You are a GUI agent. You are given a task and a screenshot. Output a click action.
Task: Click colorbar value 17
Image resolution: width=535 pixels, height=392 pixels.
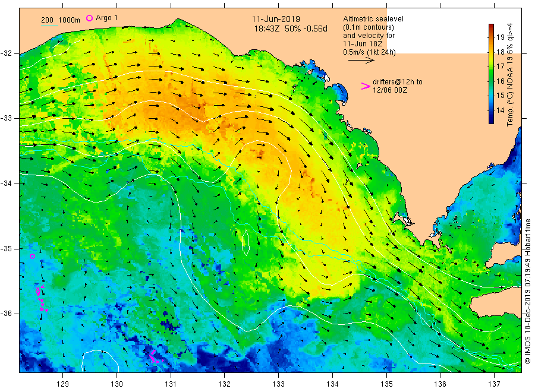[500, 67]
